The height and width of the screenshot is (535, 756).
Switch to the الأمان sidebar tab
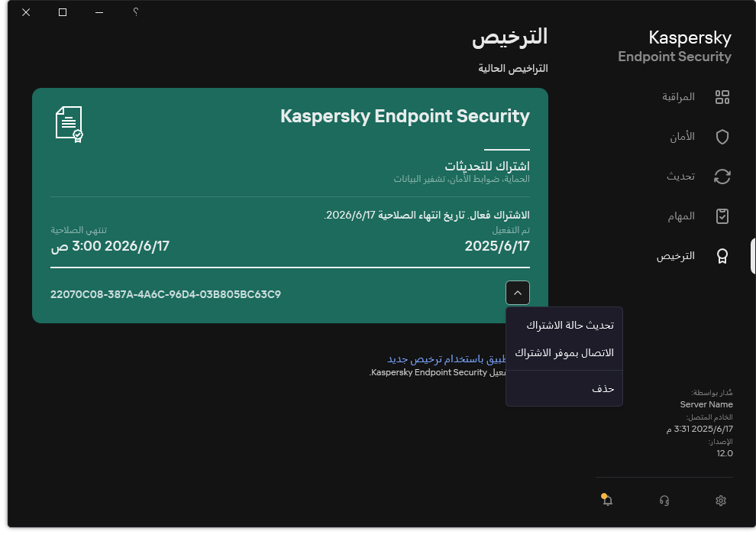682,137
